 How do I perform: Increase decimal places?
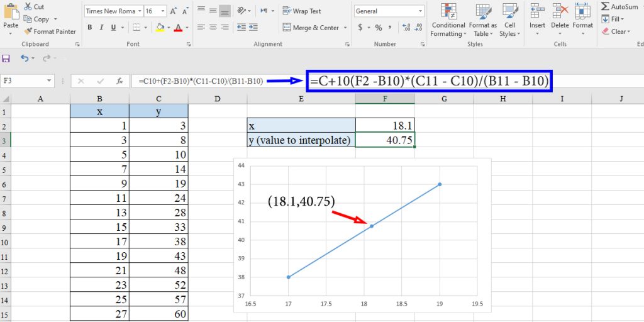pyautogui.click(x=407, y=28)
